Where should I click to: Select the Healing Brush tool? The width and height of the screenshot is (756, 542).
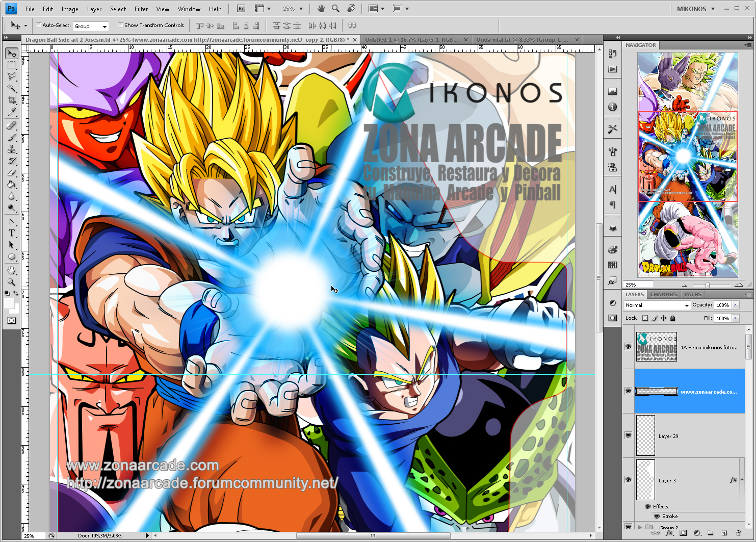tap(12, 126)
